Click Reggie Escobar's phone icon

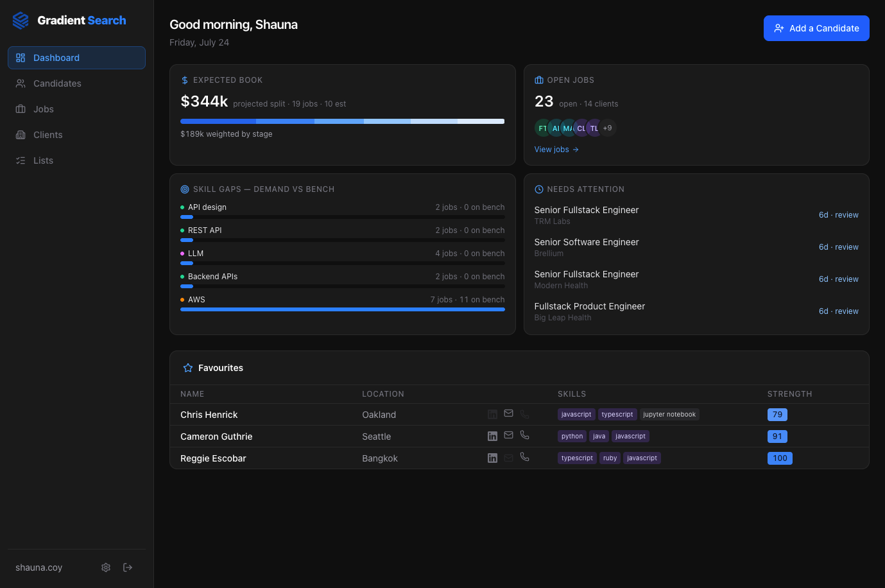[524, 457]
